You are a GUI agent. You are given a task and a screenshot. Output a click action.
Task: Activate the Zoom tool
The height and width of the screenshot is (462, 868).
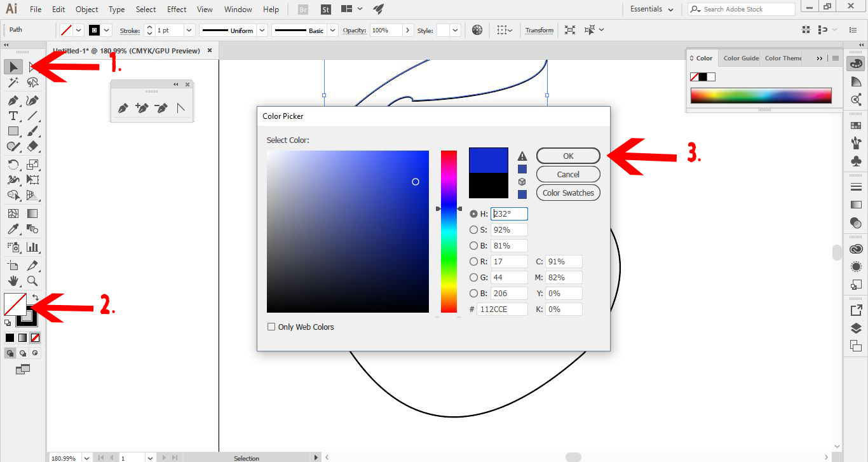(33, 280)
